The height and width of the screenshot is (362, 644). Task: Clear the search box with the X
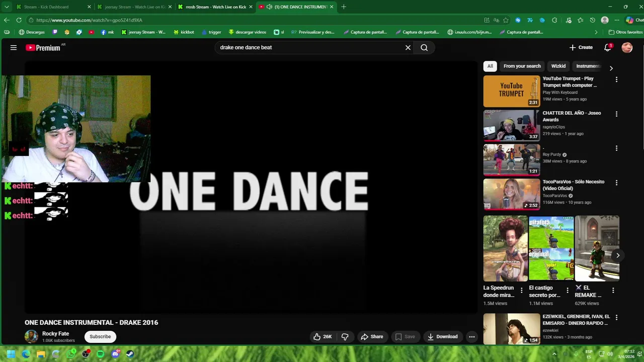pos(408,48)
